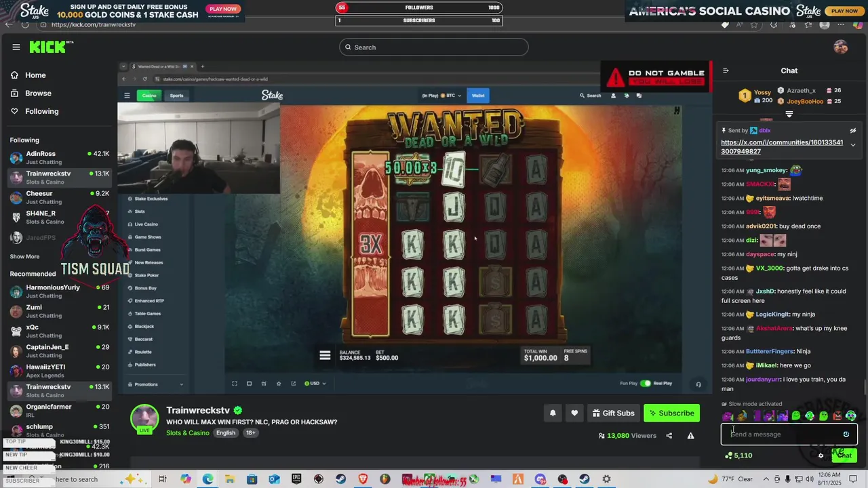Click theatre mode icon under game
868x488 pixels.
click(x=249, y=384)
